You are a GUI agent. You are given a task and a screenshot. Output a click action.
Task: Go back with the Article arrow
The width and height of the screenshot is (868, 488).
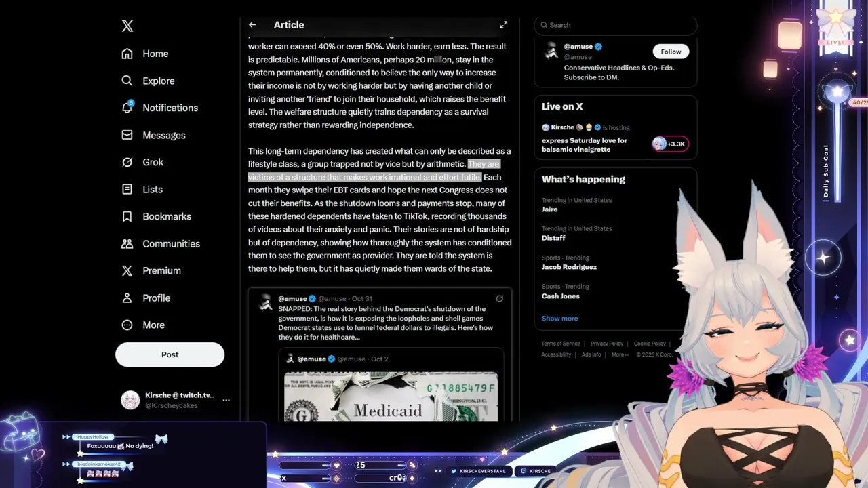(252, 25)
